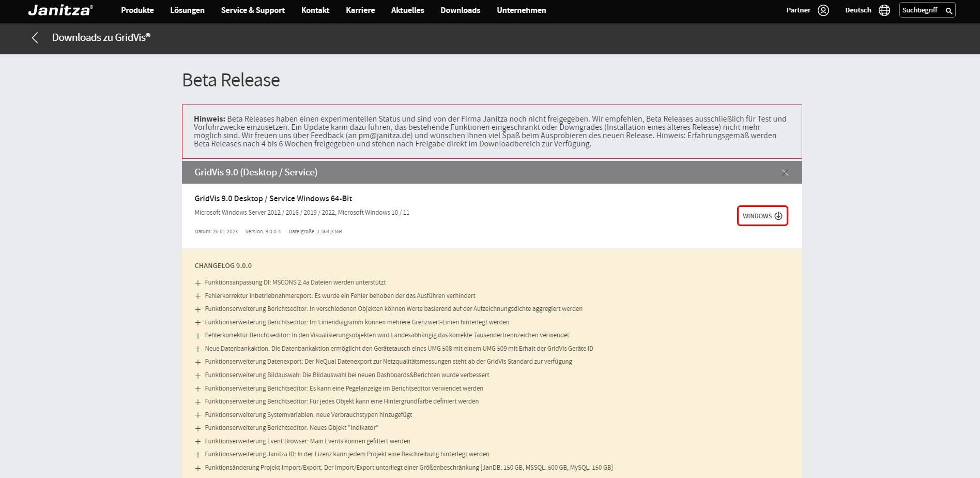
Task: Open the Partner account icon
Action: click(x=823, y=10)
